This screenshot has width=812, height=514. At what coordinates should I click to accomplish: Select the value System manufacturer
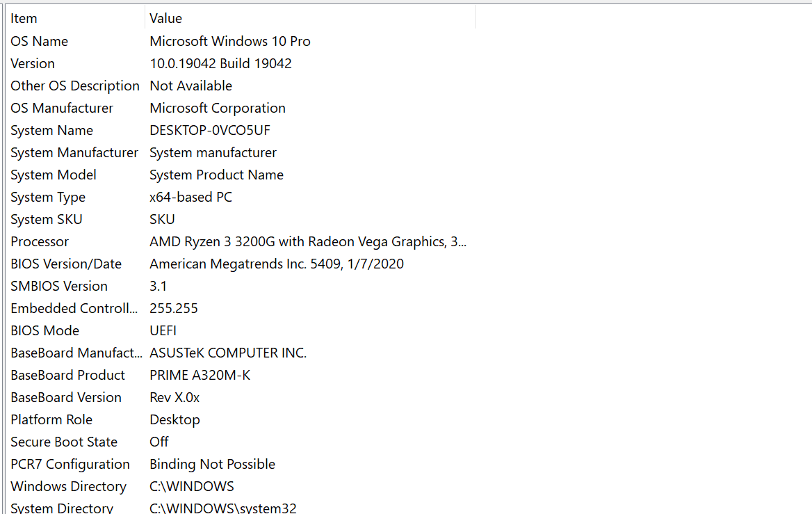213,153
